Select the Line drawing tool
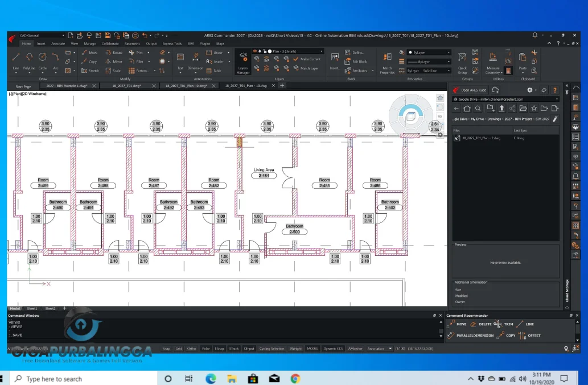This screenshot has width=588, height=385. pos(16,61)
